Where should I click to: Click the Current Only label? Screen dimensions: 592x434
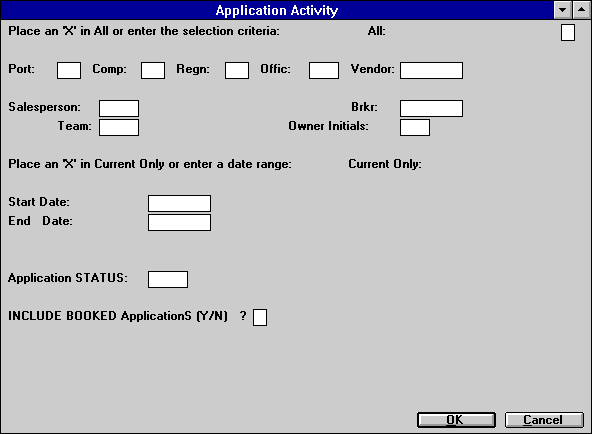tap(385, 164)
